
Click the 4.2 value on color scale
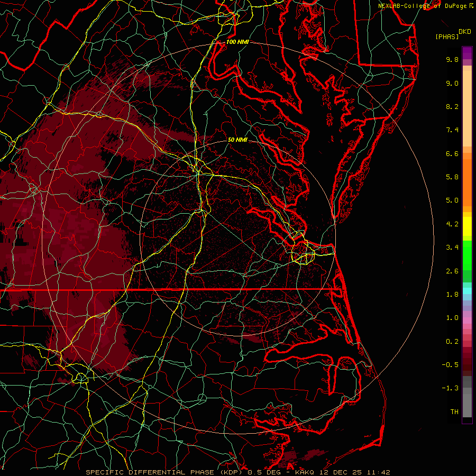point(452,224)
